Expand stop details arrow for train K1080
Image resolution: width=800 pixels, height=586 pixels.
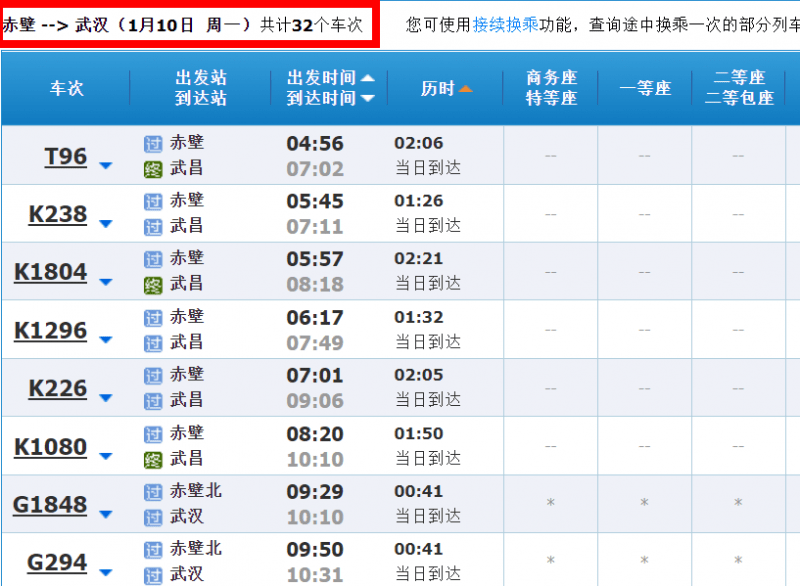click(106, 456)
